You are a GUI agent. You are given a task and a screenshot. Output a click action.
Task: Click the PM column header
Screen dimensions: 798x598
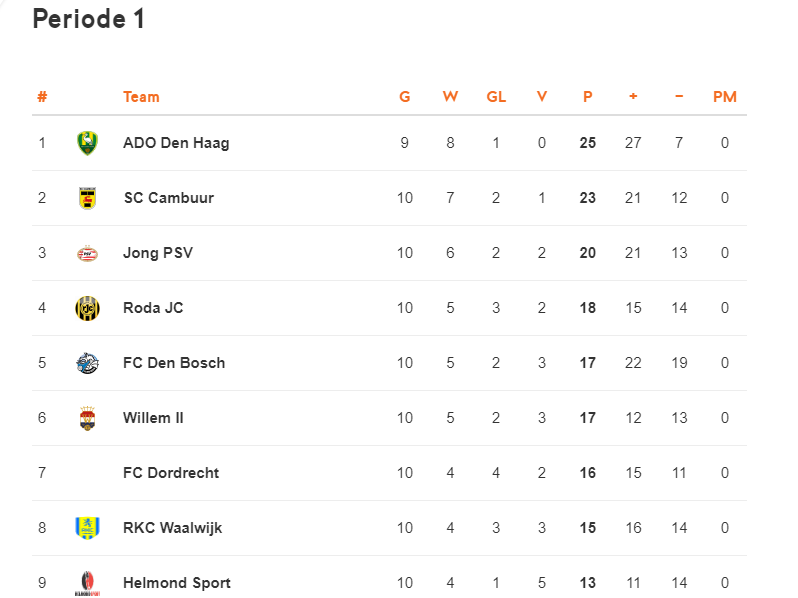click(724, 97)
